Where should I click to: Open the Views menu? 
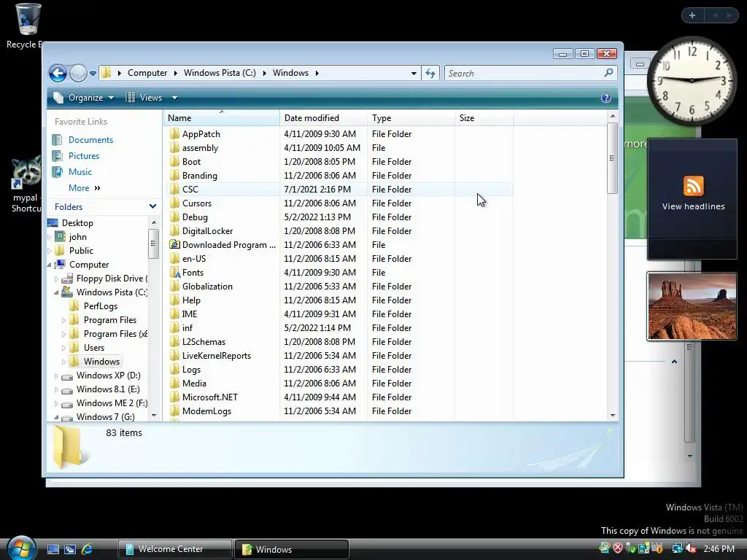tap(144, 98)
